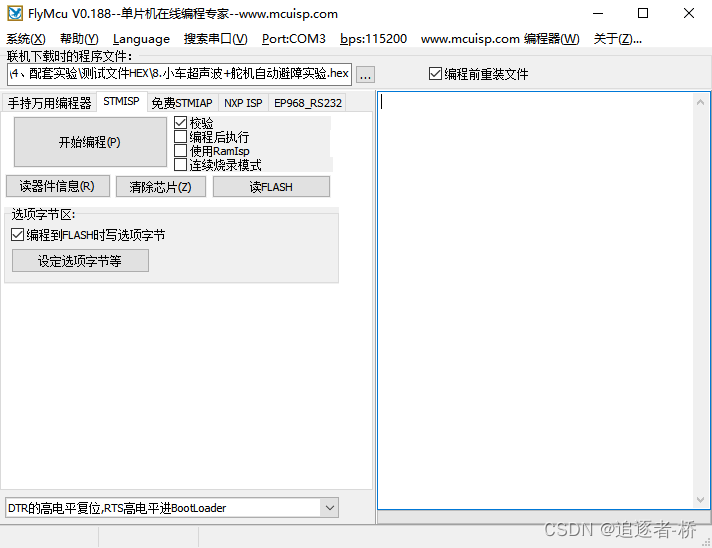
Task: Click the 设定选项字节等 button
Action: tap(80, 261)
